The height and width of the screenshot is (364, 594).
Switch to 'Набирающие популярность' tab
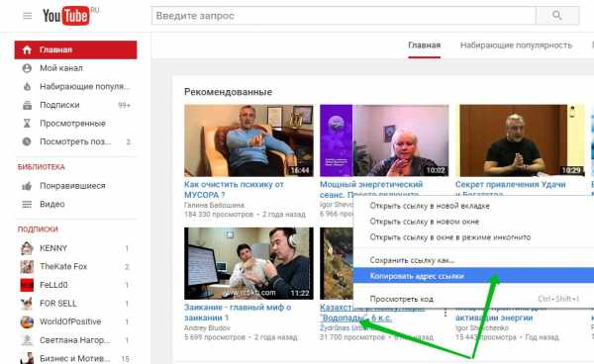pos(516,45)
